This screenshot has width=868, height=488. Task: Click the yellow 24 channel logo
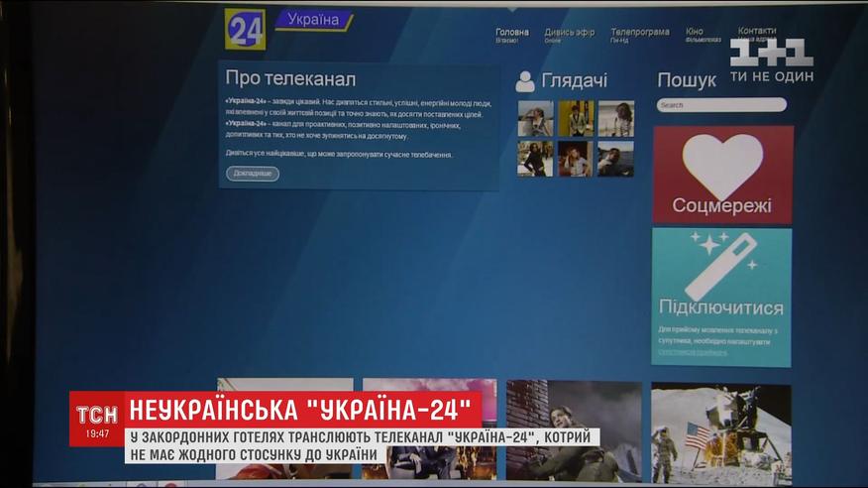(245, 30)
